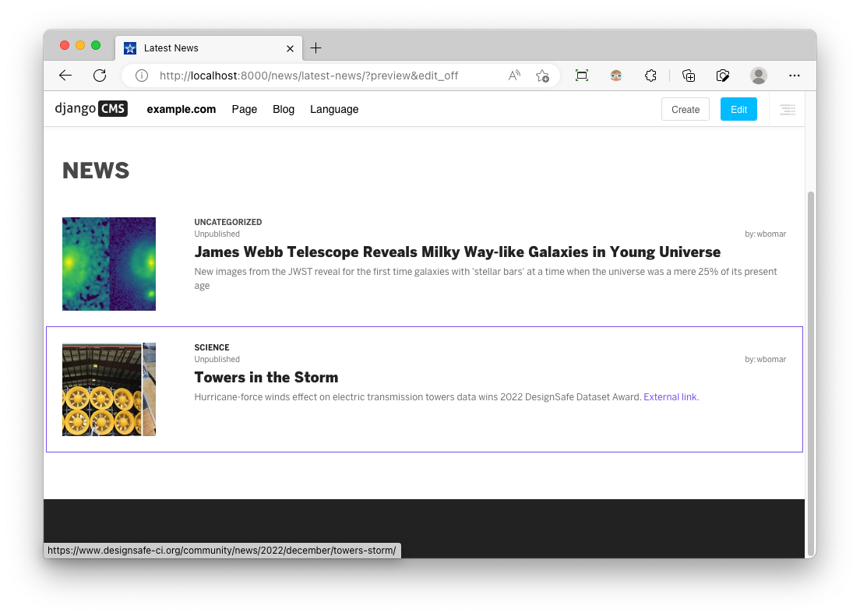Click the galaxy thumbnail image
860x616 pixels.
click(x=109, y=264)
